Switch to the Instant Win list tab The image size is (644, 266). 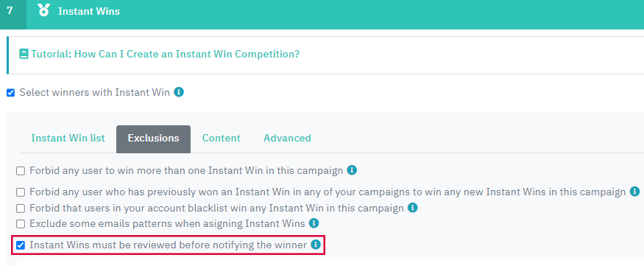pyautogui.click(x=68, y=138)
